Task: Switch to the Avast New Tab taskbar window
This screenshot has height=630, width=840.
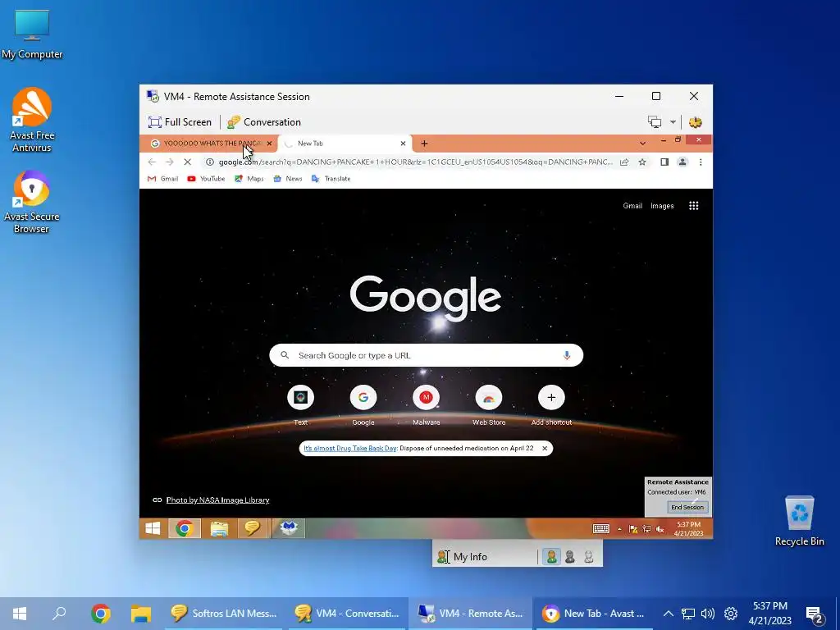Action: pyautogui.click(x=594, y=614)
